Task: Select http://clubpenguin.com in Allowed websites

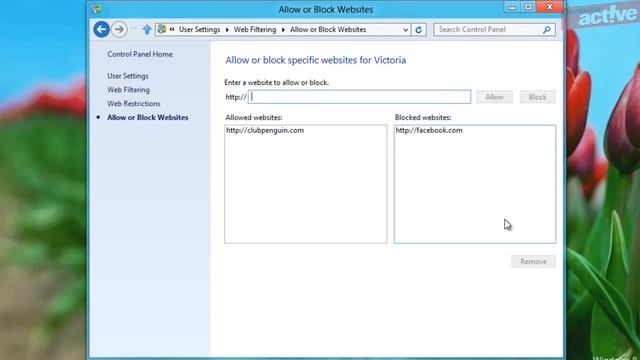Action: click(265, 130)
